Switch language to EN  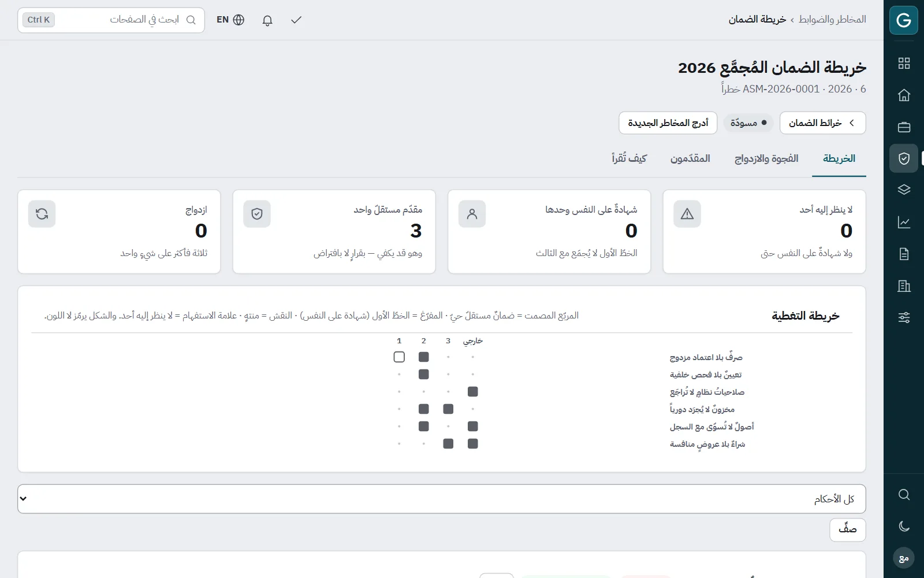pyautogui.click(x=230, y=20)
